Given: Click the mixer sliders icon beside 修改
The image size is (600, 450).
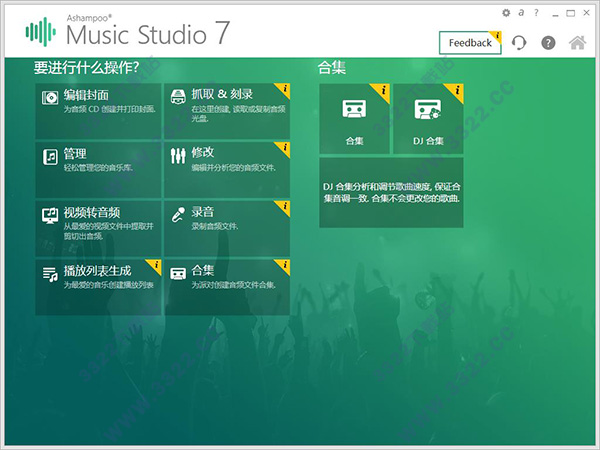Looking at the screenshot, I should pos(178,156).
